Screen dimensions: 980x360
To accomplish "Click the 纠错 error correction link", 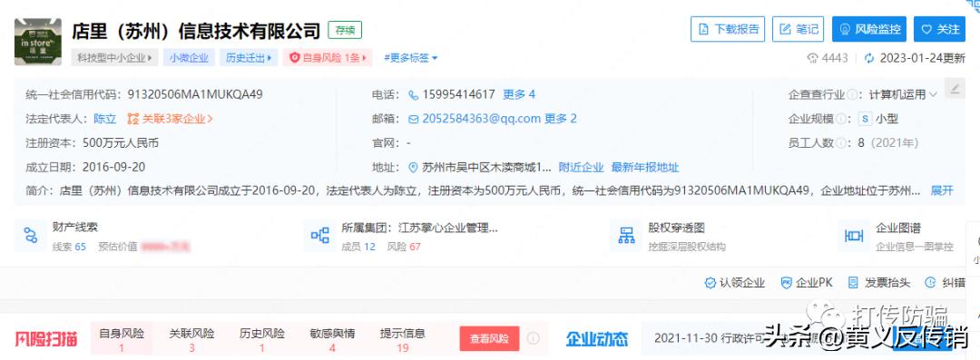I will [945, 283].
